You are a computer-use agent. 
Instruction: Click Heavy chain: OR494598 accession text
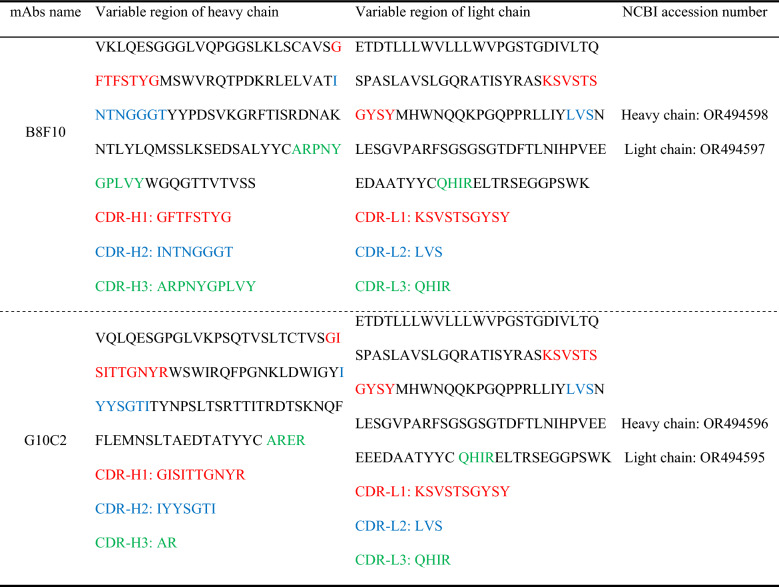tap(695, 115)
